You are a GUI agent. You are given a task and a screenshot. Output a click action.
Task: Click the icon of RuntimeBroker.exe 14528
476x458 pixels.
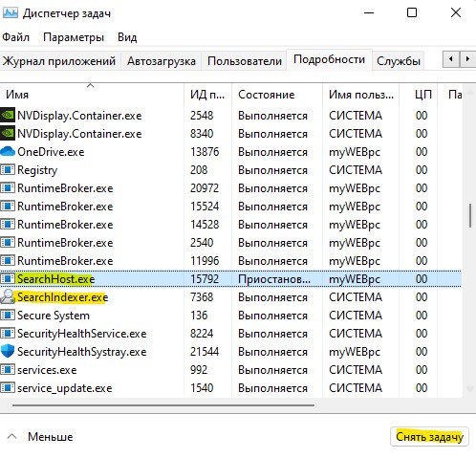point(8,225)
